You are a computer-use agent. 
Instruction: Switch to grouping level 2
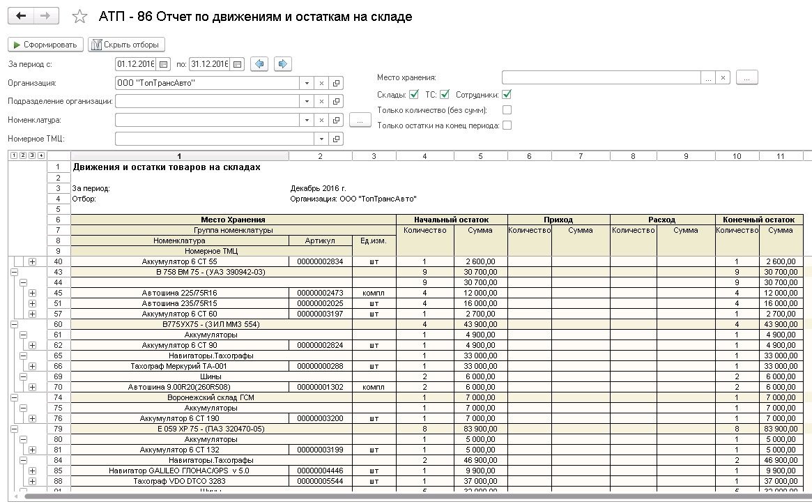[22, 155]
